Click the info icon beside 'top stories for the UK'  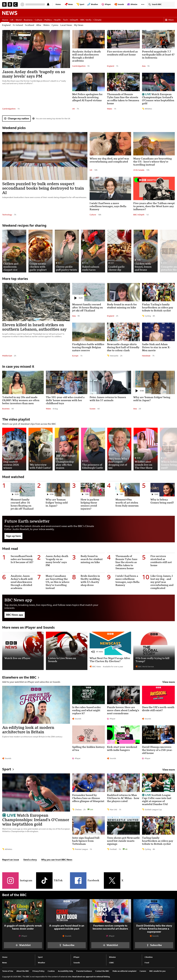pyautogui.click(x=33, y=118)
